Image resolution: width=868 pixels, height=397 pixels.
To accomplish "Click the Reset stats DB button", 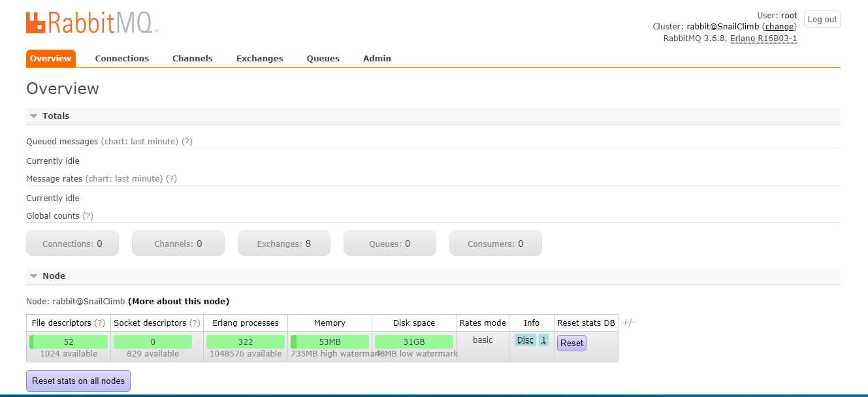I will tap(571, 343).
